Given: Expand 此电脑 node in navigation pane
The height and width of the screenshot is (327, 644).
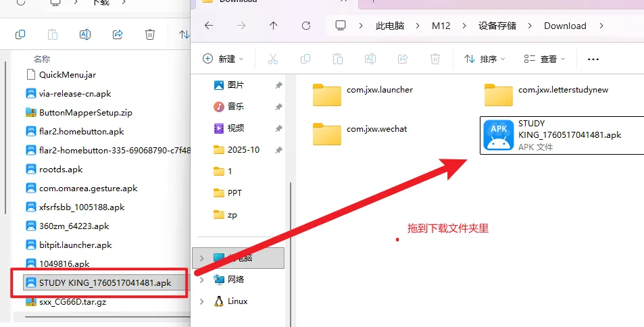Looking at the screenshot, I should [x=201, y=258].
